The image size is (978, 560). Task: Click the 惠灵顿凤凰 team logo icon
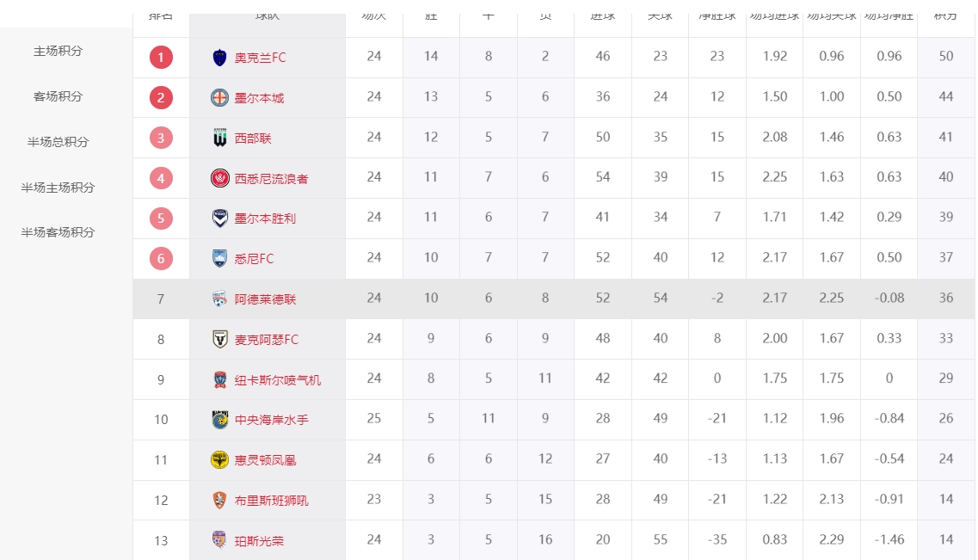pyautogui.click(x=220, y=460)
